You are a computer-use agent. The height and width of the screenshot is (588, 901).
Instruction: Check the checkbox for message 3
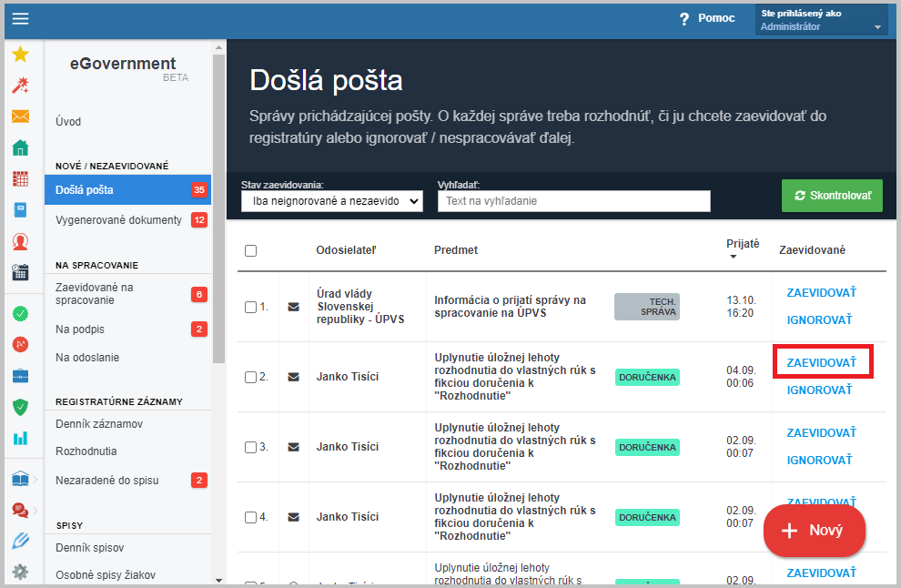point(250,447)
